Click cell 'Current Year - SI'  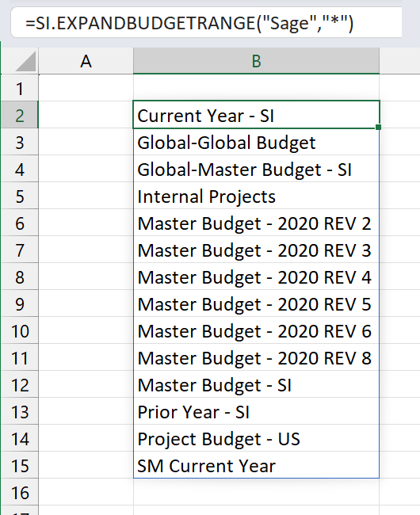(x=256, y=115)
